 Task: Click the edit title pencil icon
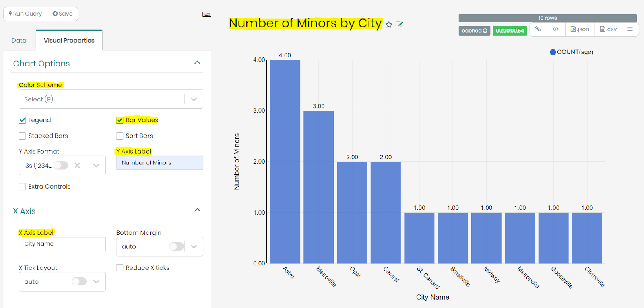pos(399,25)
